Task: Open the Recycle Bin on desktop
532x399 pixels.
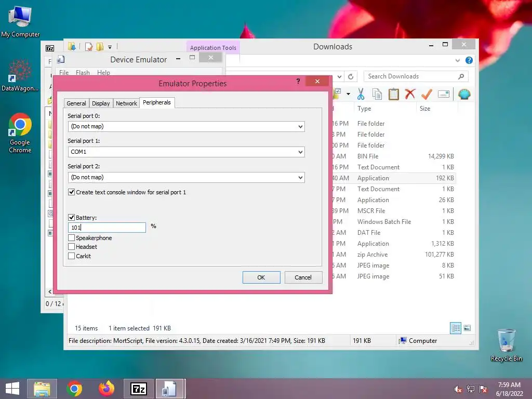Action: [506, 345]
